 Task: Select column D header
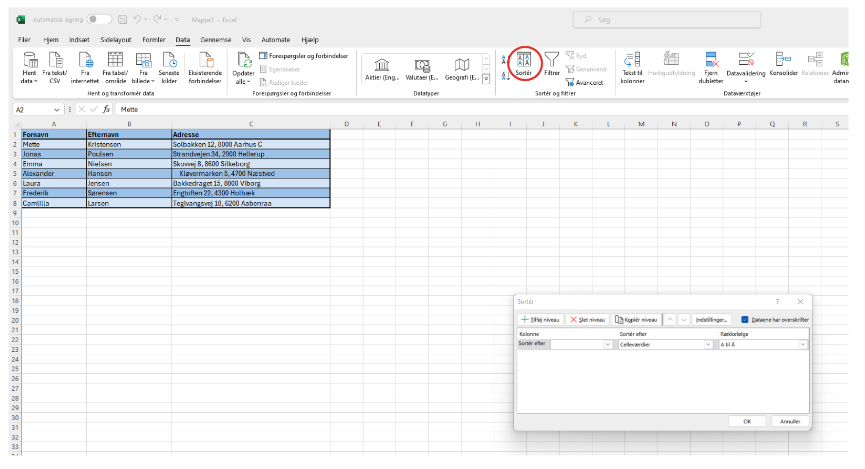346,124
